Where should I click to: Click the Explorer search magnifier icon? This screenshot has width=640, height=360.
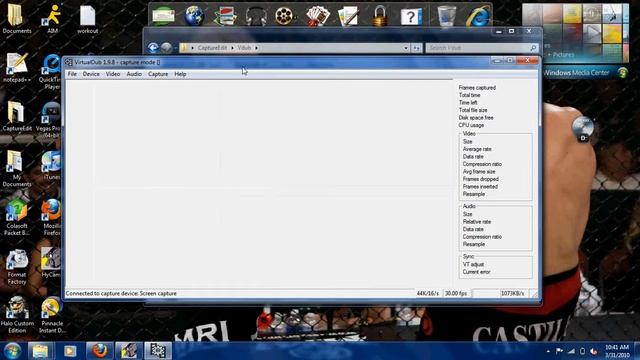(x=533, y=48)
